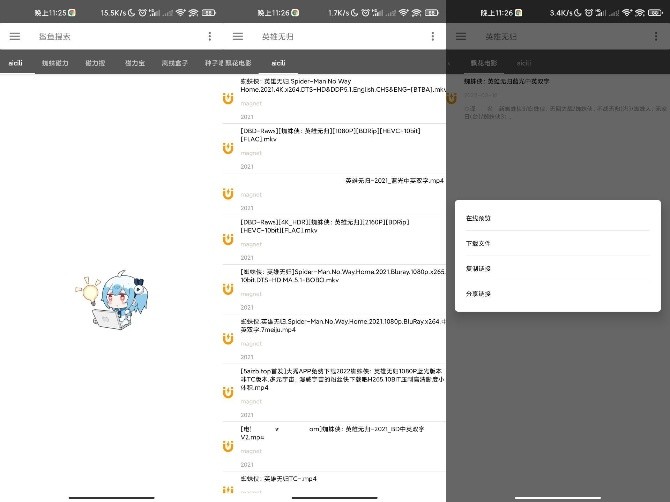
Task: Select the dimmed aicili tab on third screen
Action: tap(524, 63)
